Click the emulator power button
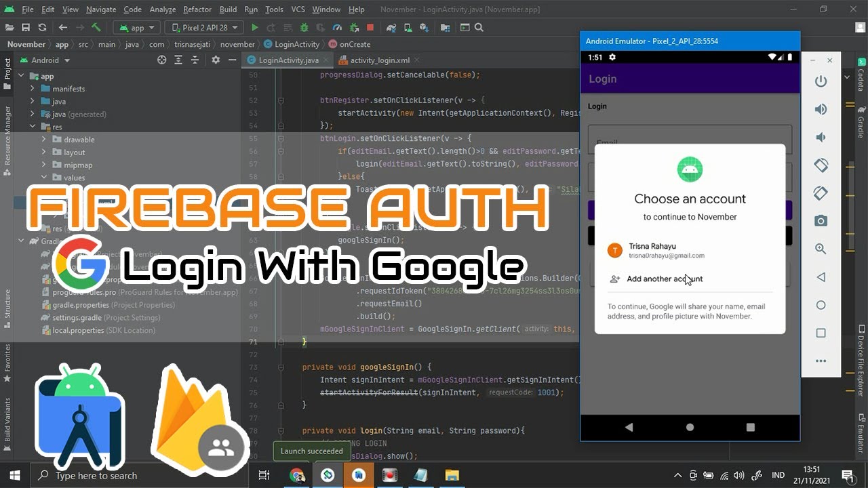This screenshot has width=868, height=488. [821, 81]
